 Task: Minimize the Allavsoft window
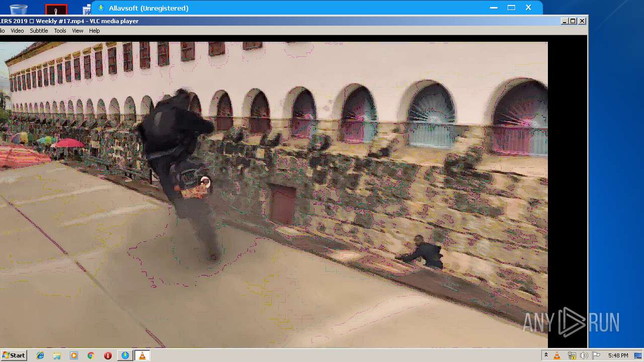[x=494, y=8]
